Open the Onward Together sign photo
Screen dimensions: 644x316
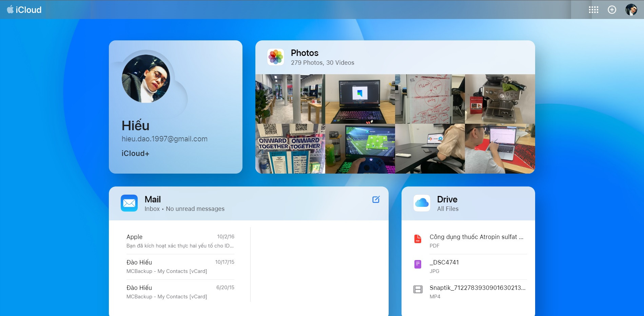290,149
